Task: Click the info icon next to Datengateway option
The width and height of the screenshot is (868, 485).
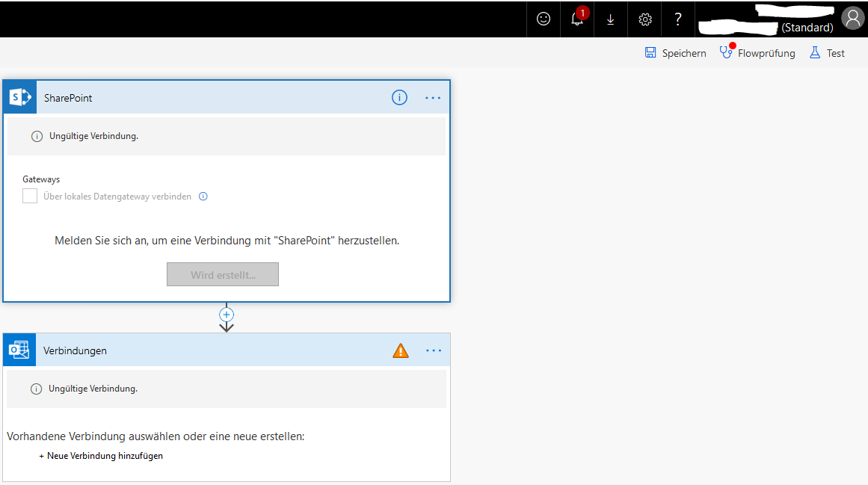Action: pyautogui.click(x=203, y=197)
